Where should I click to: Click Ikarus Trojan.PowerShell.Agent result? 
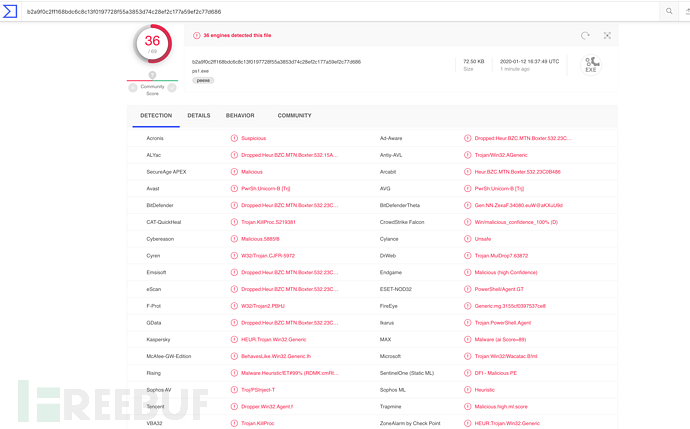(x=503, y=323)
